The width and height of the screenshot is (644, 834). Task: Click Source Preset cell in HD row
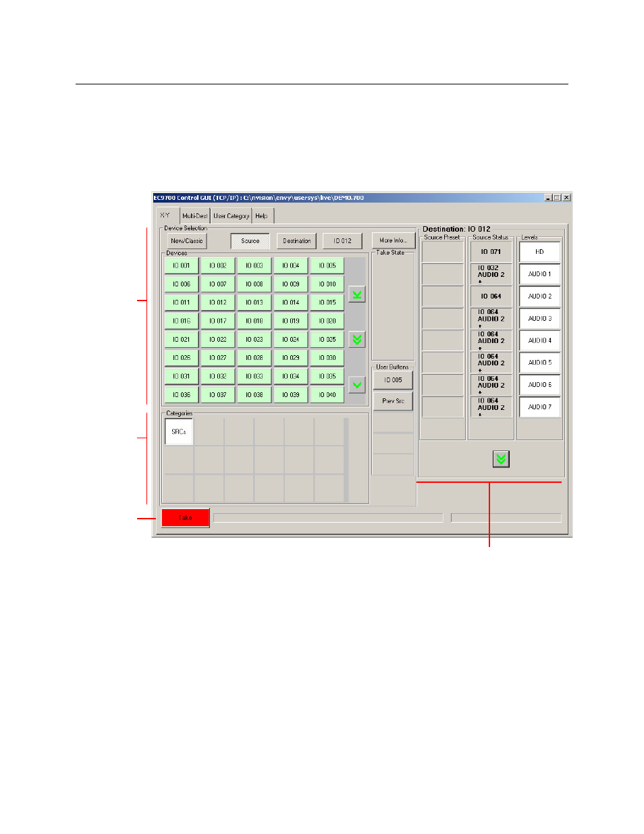click(x=442, y=252)
